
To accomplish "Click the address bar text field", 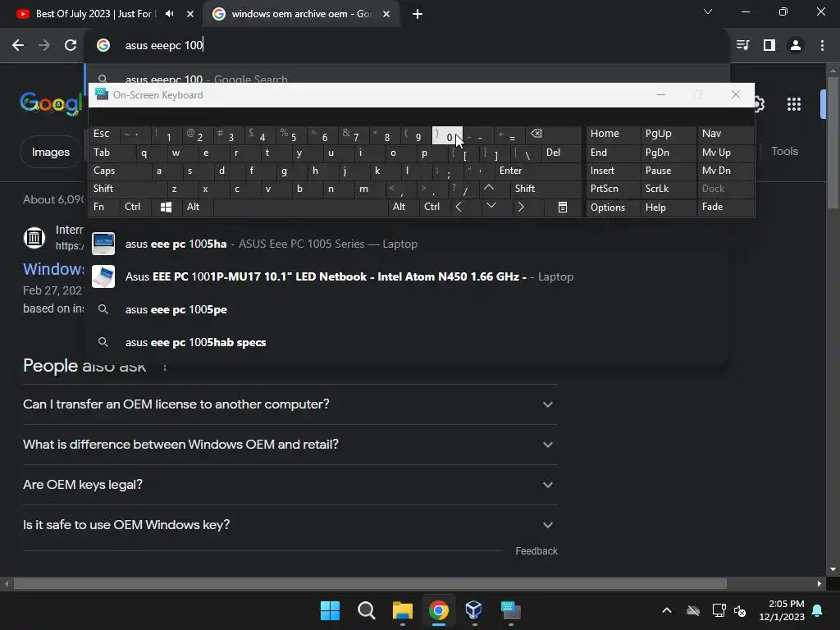I will (x=407, y=45).
